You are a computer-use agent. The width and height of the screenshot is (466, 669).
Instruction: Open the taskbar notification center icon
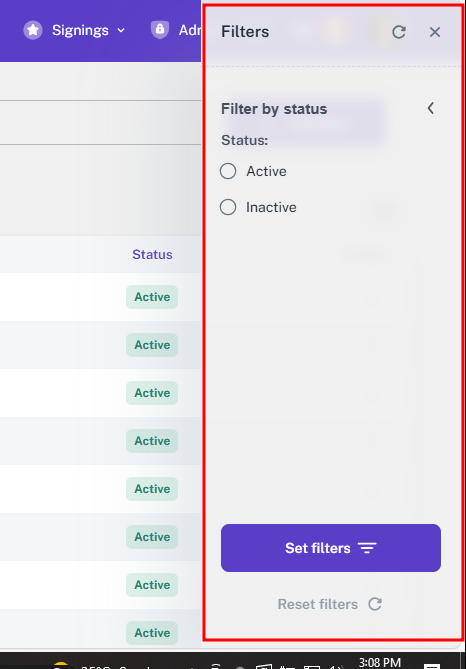pyautogui.click(x=432, y=666)
